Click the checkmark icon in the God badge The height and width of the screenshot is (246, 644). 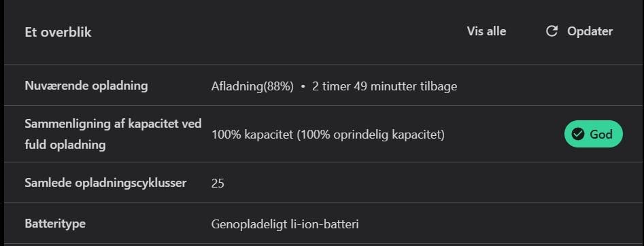578,134
